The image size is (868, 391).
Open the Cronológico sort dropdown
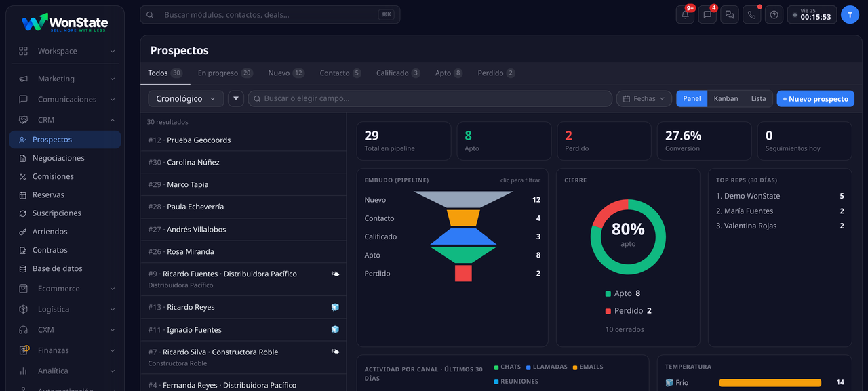186,99
